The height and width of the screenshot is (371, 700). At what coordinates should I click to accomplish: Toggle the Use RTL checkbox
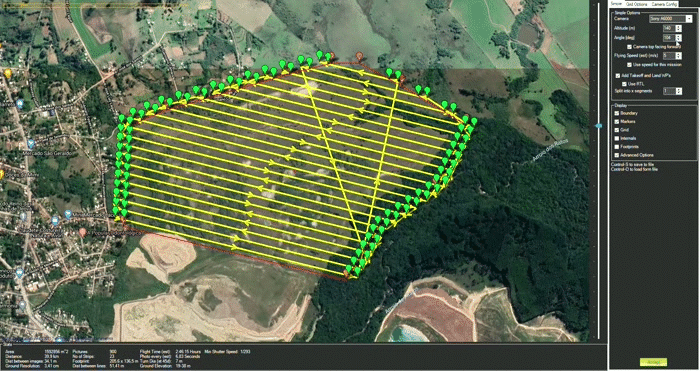click(x=624, y=84)
